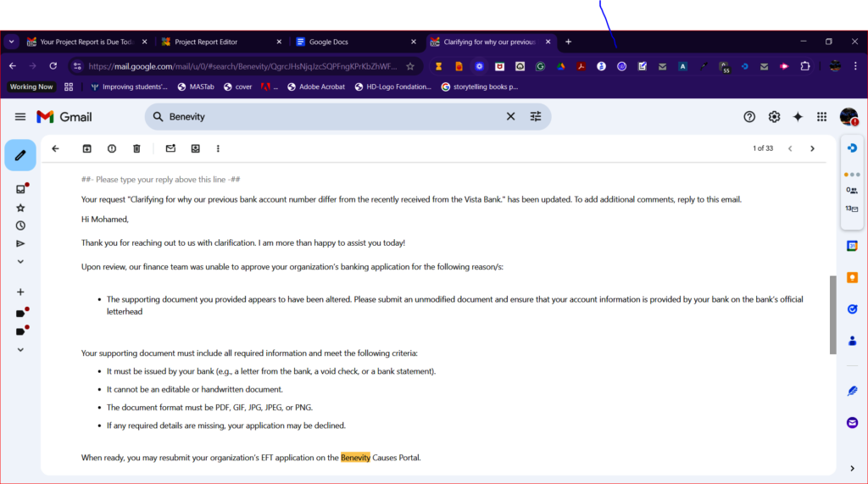The image size is (868, 484).
Task: Open Gemini sparkle assistant
Action: coord(798,117)
